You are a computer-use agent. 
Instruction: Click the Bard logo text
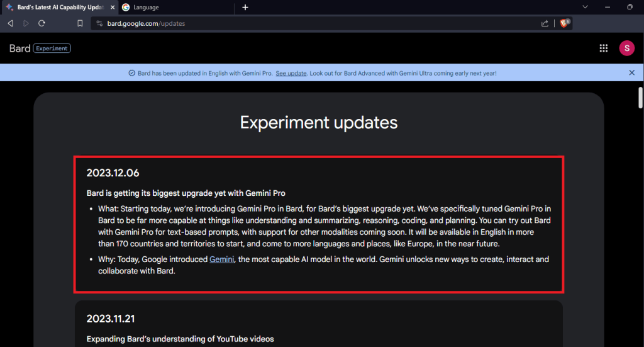[19, 48]
